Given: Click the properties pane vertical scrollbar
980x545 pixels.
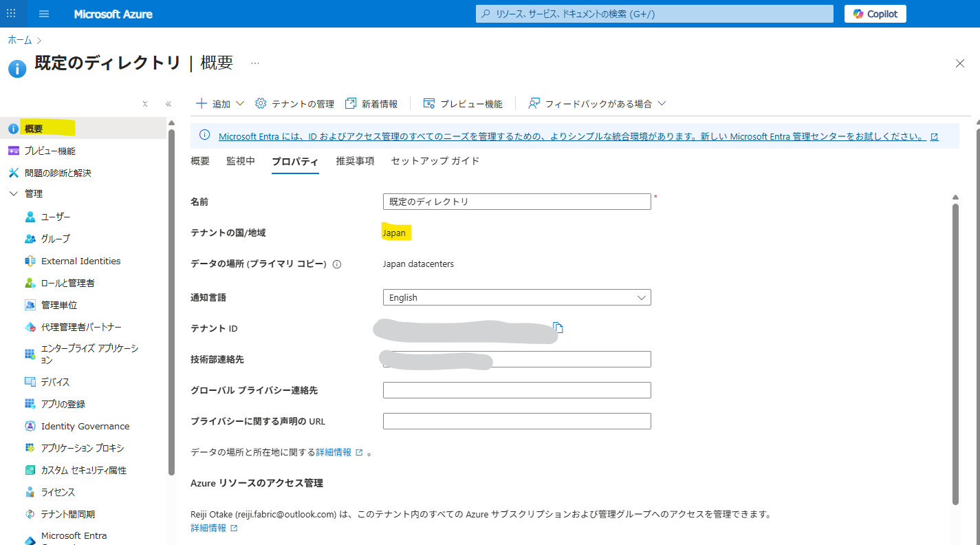Looking at the screenshot, I should (x=955, y=354).
